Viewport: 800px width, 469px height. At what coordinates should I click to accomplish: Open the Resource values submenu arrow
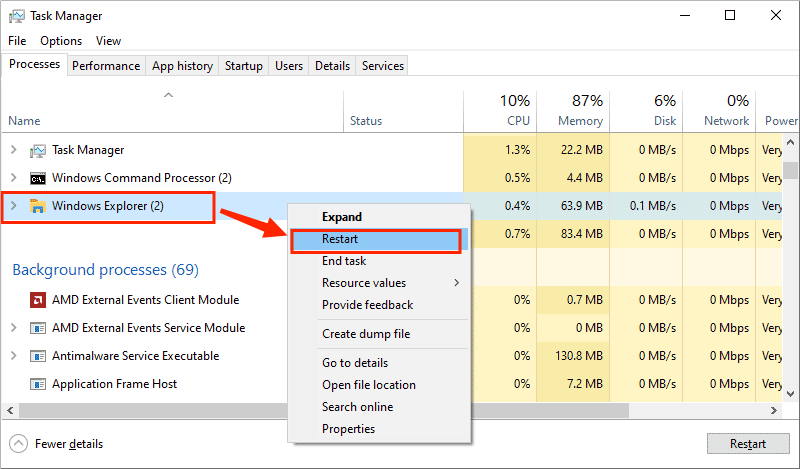pyautogui.click(x=457, y=283)
